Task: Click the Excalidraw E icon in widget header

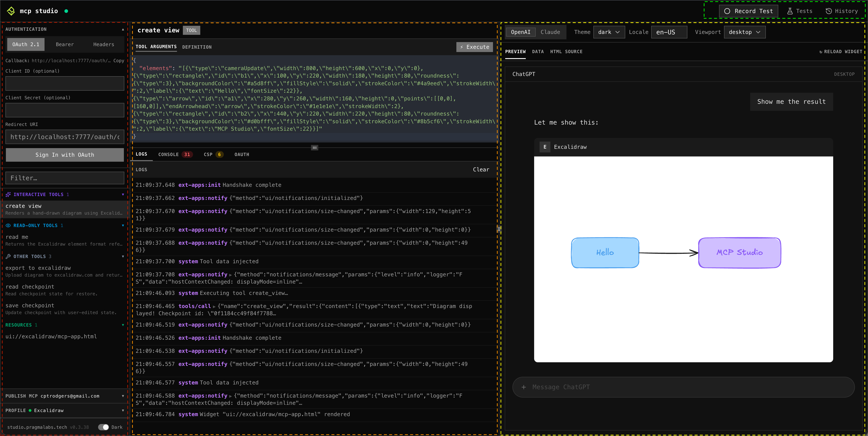Action: 545,147
